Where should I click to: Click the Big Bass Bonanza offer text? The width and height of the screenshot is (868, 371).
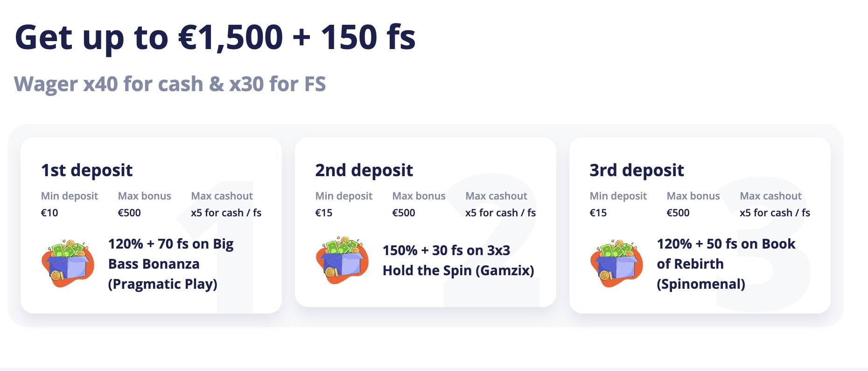tap(171, 264)
